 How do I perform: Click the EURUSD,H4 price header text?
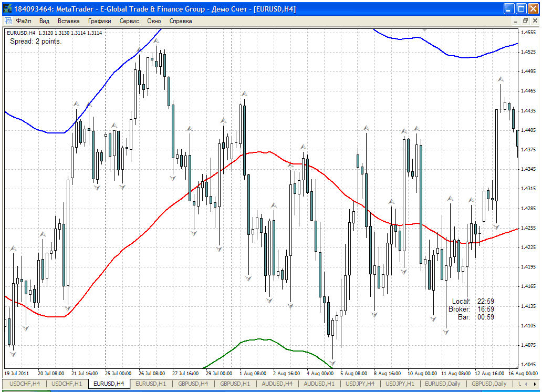[54, 33]
